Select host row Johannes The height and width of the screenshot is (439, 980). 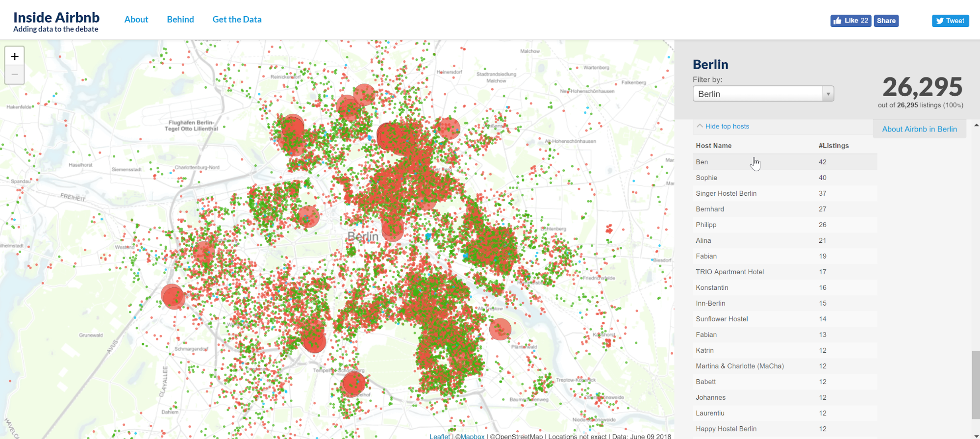785,397
